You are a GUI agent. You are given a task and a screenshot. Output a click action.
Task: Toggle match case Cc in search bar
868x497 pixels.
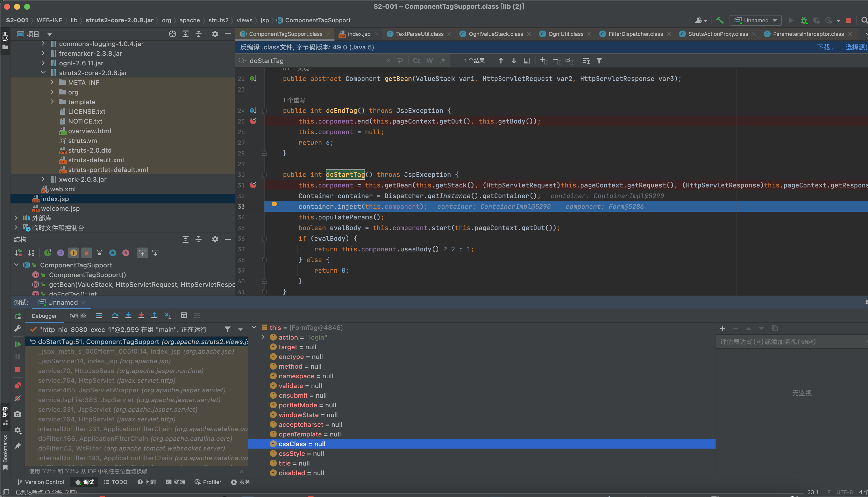coord(417,61)
